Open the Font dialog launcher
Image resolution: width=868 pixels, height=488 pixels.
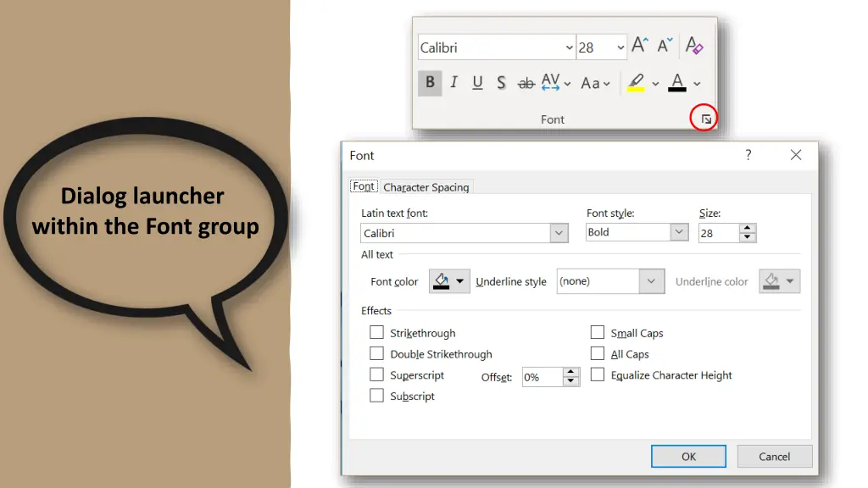click(706, 119)
